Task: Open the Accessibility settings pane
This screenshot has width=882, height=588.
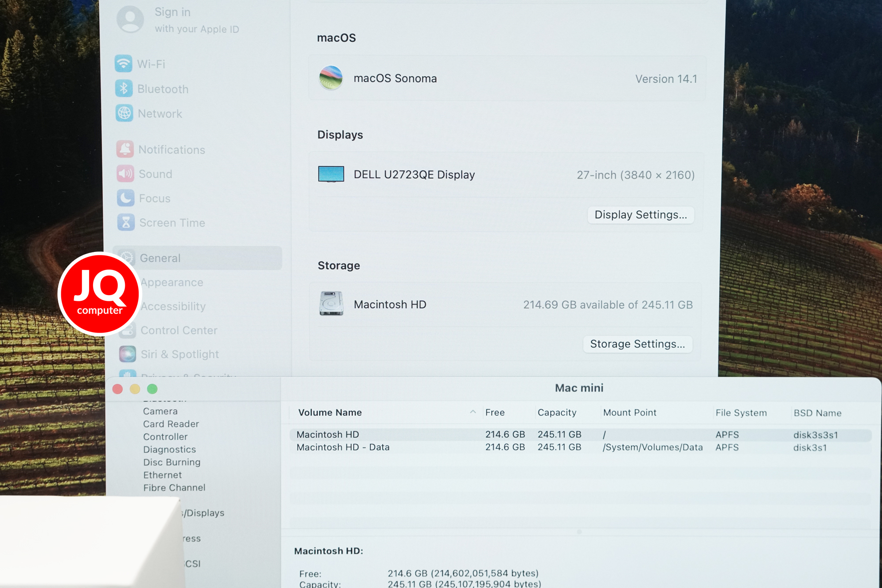Action: pos(173,306)
